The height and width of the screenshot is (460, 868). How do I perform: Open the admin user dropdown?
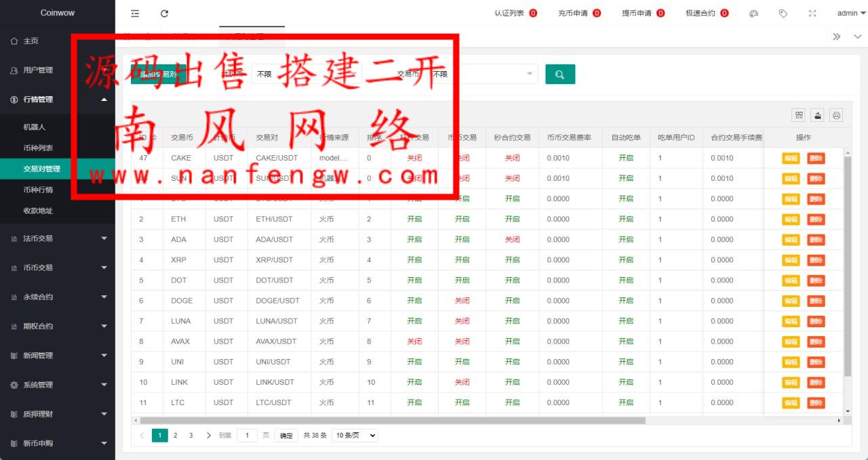click(x=850, y=14)
